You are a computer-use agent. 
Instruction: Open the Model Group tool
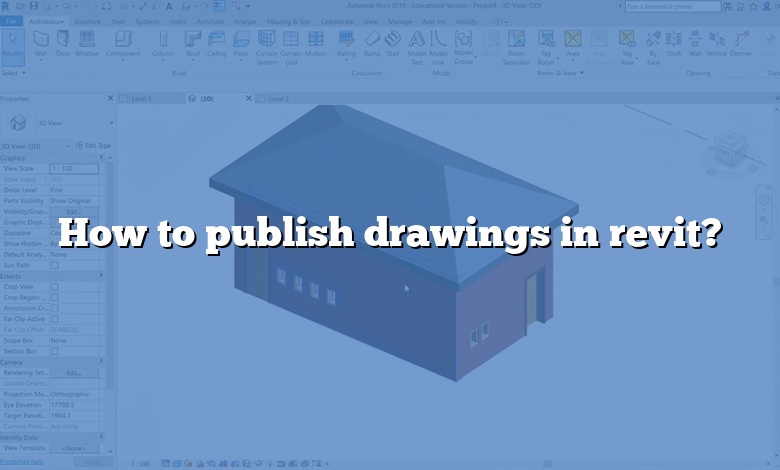(463, 48)
